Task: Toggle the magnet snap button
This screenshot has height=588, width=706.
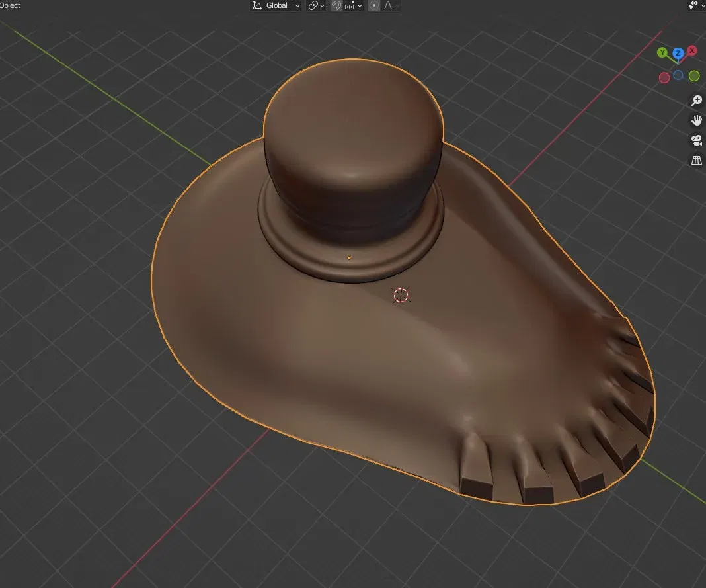Action: (336, 5)
